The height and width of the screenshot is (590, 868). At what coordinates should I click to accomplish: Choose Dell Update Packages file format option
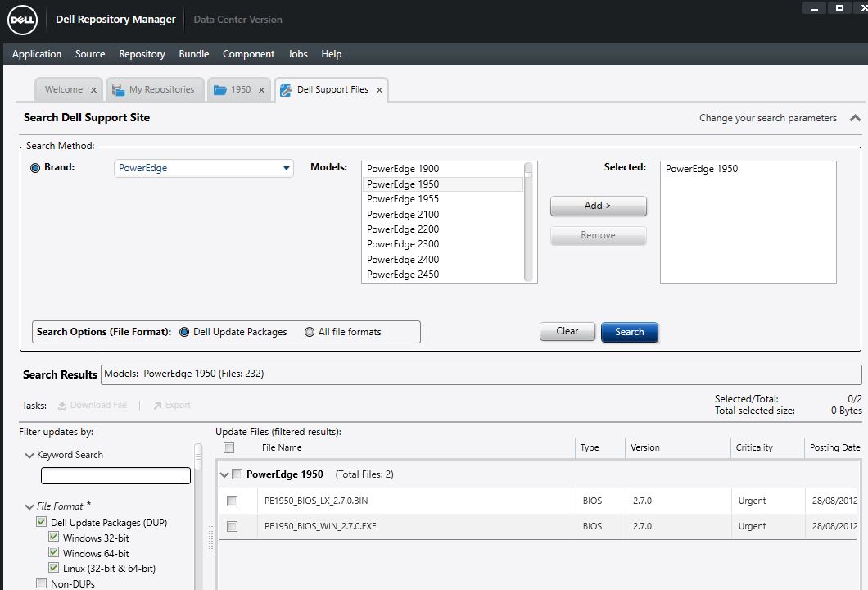click(184, 332)
